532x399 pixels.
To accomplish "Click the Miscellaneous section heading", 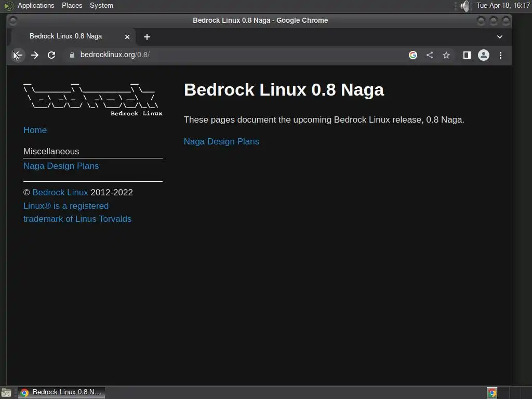I will (x=51, y=151).
